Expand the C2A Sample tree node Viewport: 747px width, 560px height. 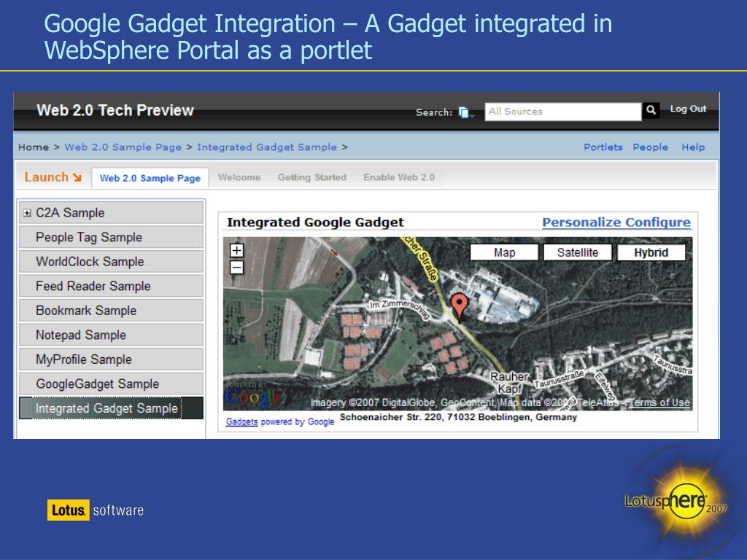27,213
